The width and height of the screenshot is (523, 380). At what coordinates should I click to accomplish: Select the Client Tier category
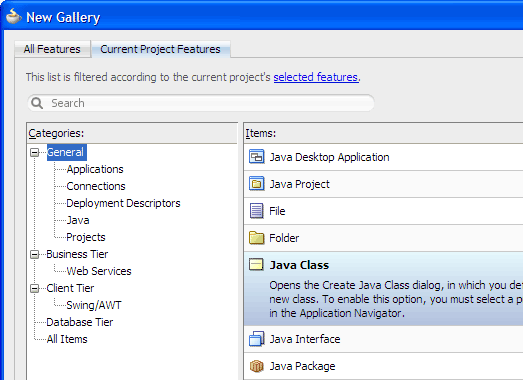click(70, 288)
